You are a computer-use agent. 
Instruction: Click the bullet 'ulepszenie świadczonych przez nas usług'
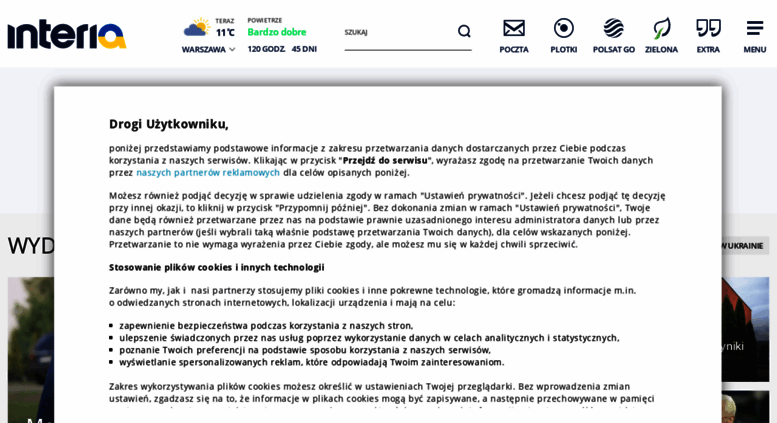(x=369, y=338)
